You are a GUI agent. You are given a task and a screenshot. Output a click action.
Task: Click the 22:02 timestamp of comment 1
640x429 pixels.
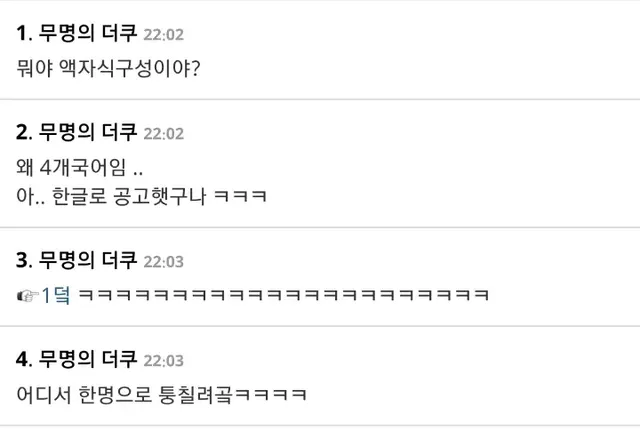164,35
